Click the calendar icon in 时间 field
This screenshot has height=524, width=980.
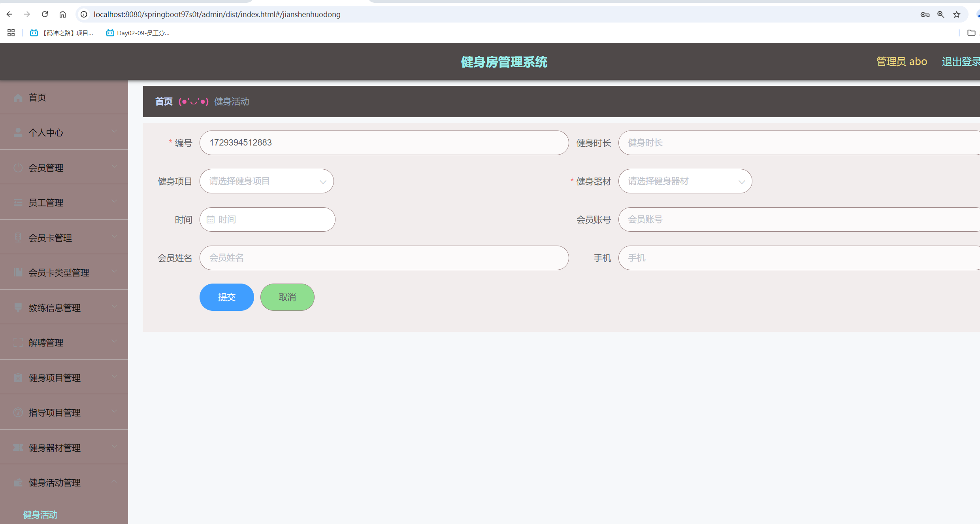[211, 219]
